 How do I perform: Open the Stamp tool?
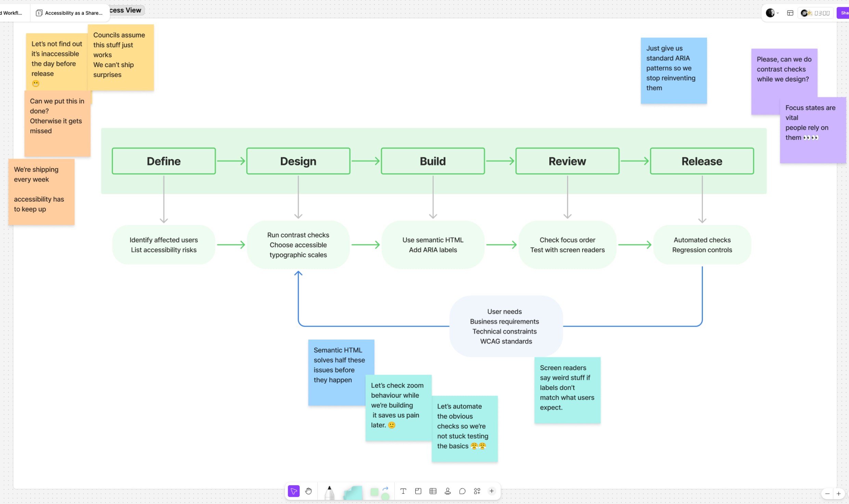(447, 491)
